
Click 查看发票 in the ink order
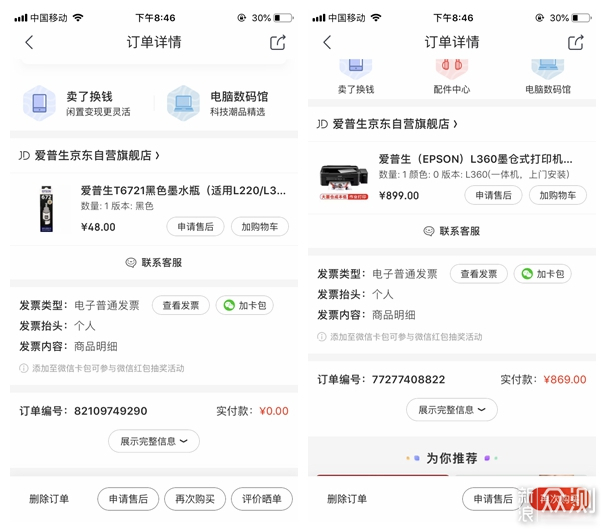pyautogui.click(x=180, y=305)
